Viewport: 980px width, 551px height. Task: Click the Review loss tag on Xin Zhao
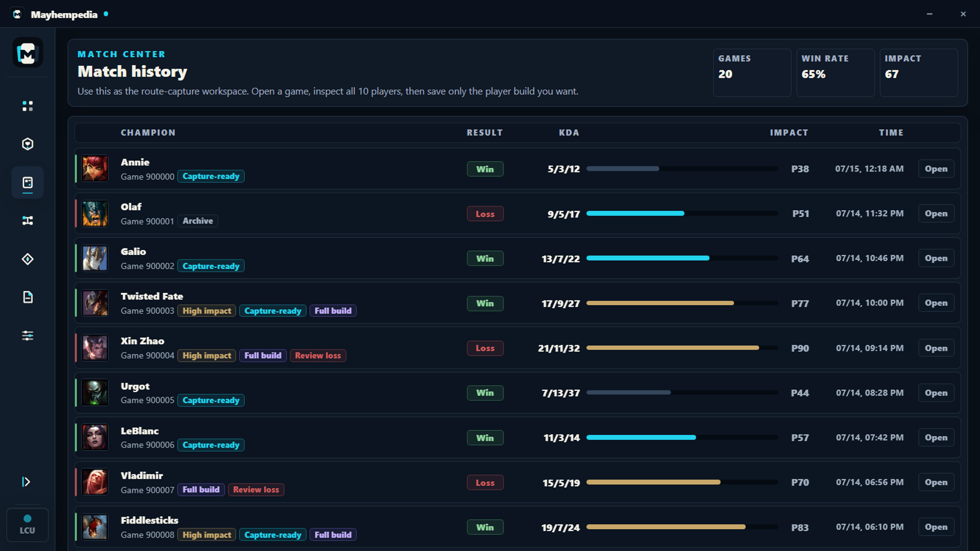click(318, 356)
